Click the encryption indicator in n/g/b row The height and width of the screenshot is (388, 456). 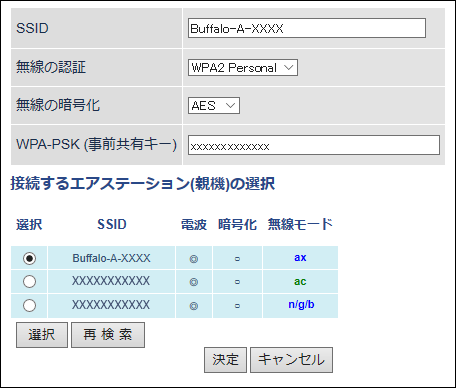[x=237, y=306]
